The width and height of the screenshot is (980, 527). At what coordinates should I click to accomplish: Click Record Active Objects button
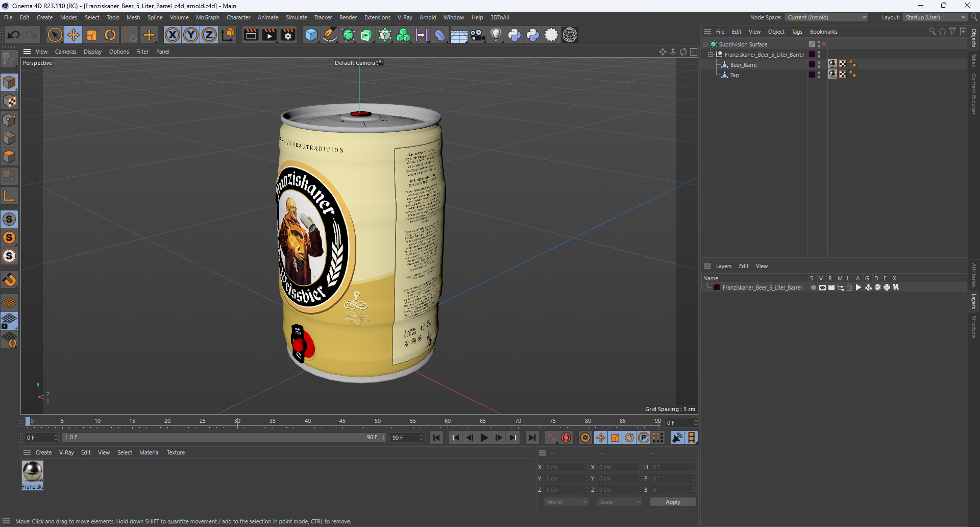(x=552, y=438)
